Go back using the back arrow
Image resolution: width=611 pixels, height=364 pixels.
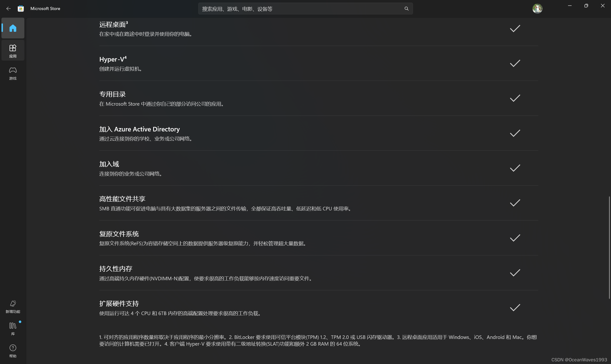(9, 9)
